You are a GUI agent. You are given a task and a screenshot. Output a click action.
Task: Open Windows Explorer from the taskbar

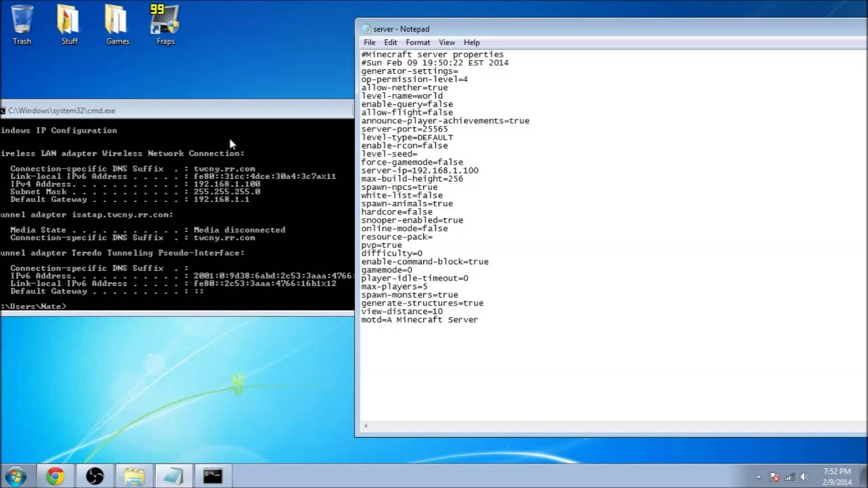[134, 476]
